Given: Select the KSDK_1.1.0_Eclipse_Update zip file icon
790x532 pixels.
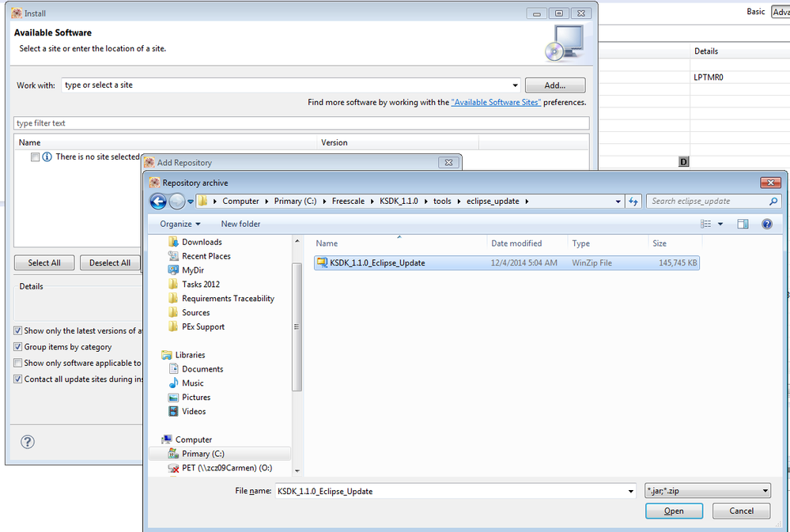Looking at the screenshot, I should click(x=321, y=262).
